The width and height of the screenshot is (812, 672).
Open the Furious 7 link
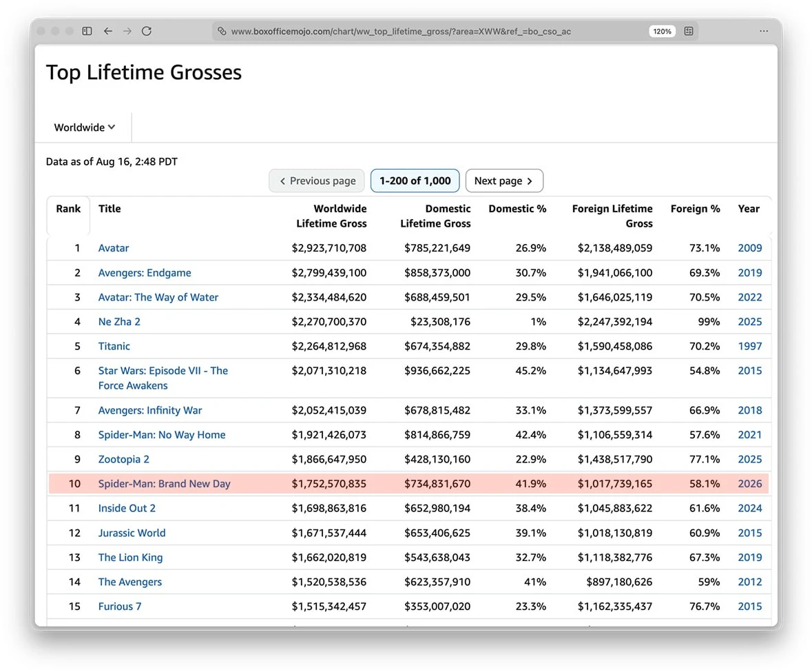tap(120, 607)
